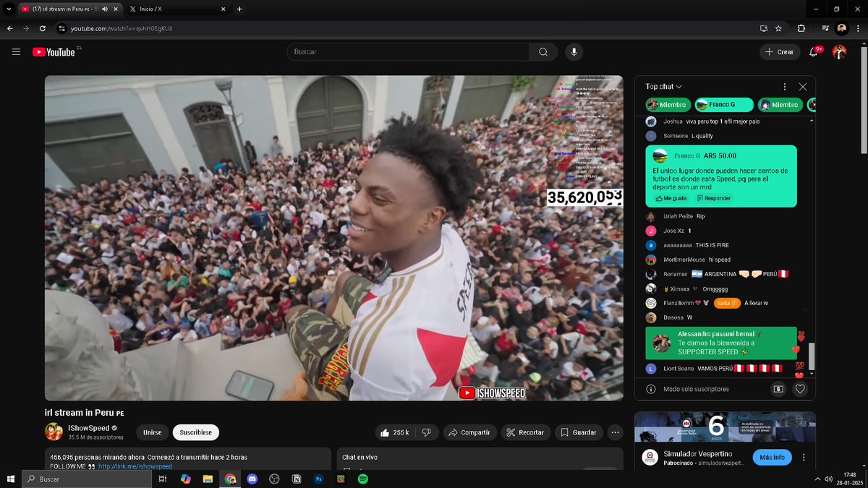
Task: Close the live chat panel
Action: point(803,86)
